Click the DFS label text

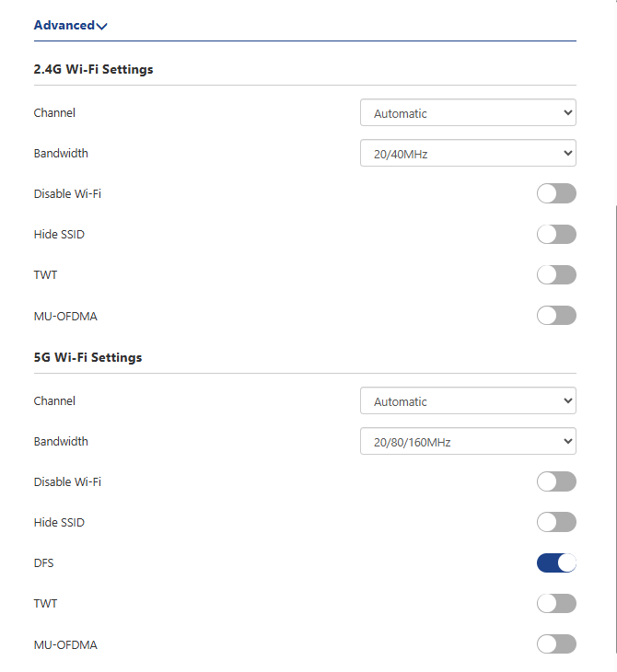43,562
